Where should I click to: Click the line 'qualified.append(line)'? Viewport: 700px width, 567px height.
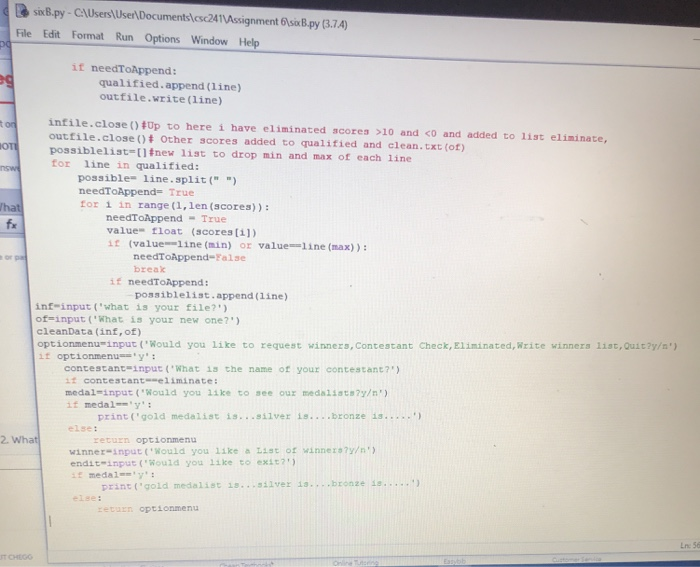click(170, 85)
